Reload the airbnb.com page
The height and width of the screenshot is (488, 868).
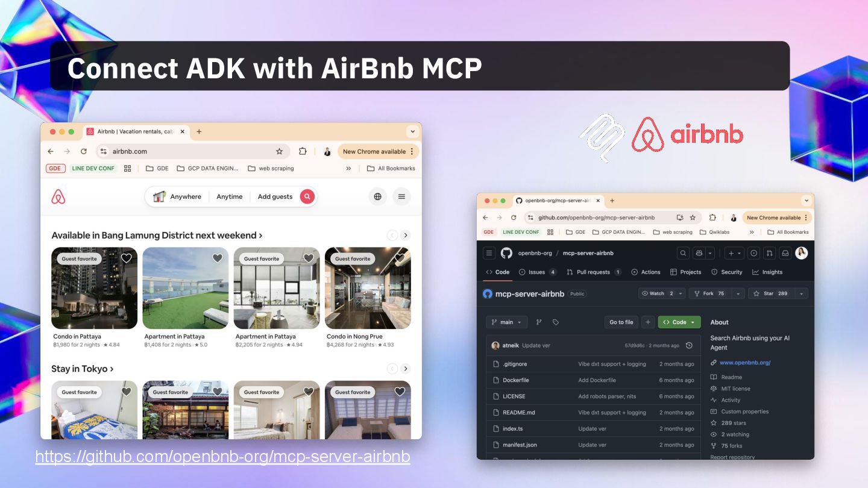click(83, 151)
